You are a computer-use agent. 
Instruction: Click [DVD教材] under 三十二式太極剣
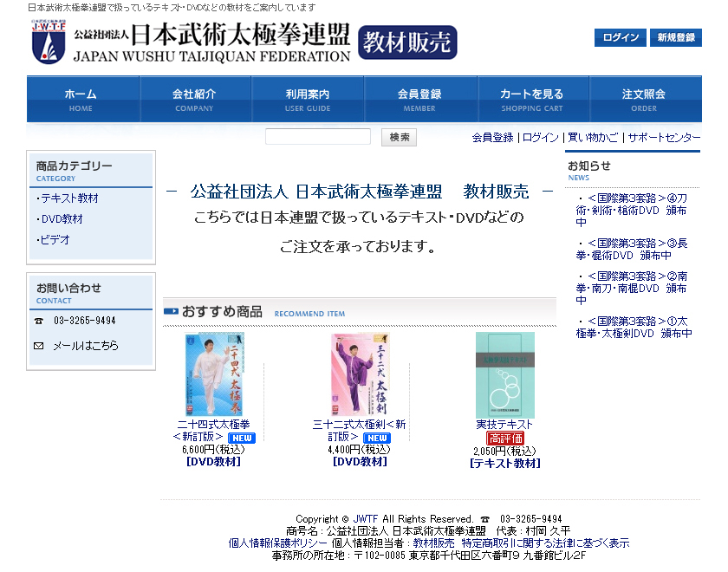click(360, 461)
